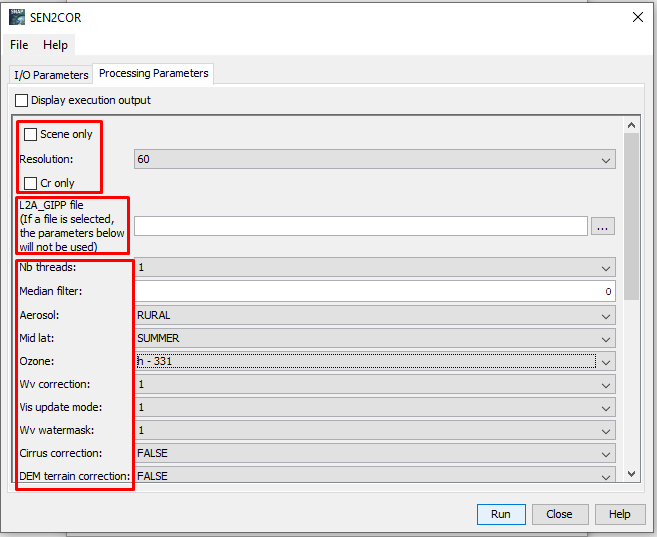Click the Run button
Image resolution: width=657 pixels, height=537 pixels.
tap(501, 514)
